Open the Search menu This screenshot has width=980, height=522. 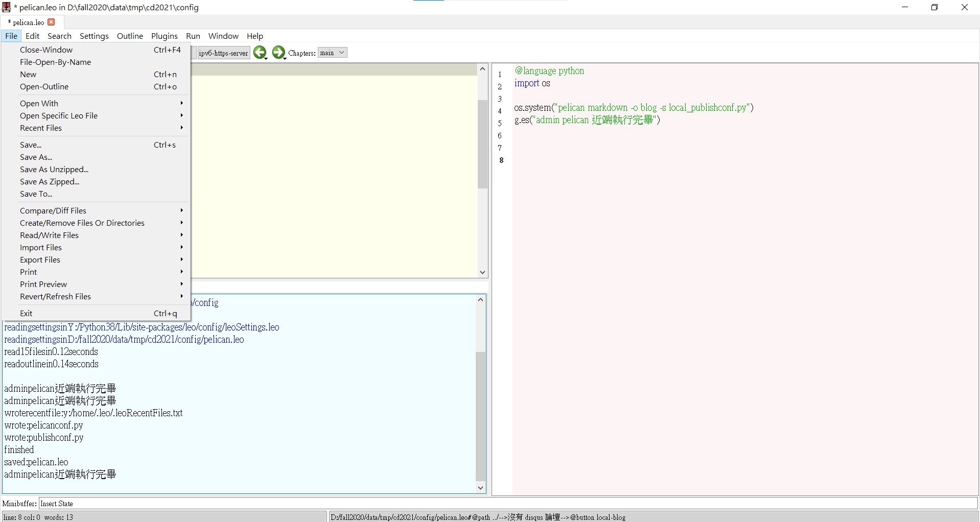[59, 36]
